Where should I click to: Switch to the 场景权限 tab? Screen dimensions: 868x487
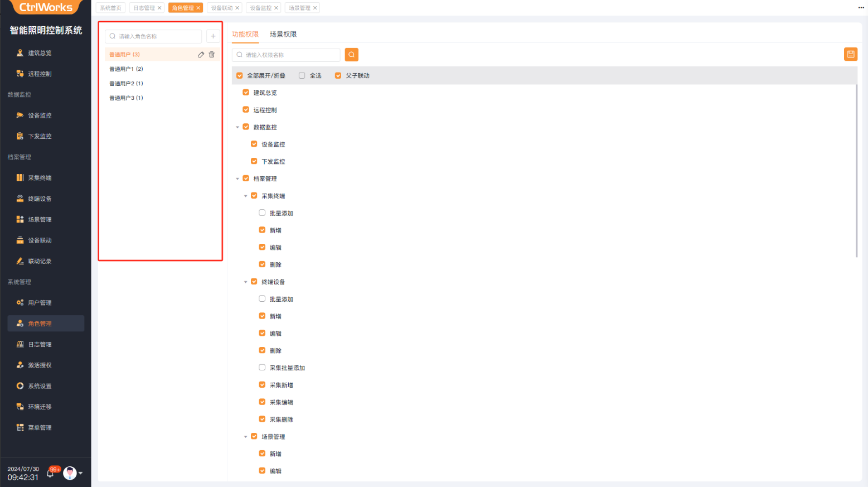(283, 34)
